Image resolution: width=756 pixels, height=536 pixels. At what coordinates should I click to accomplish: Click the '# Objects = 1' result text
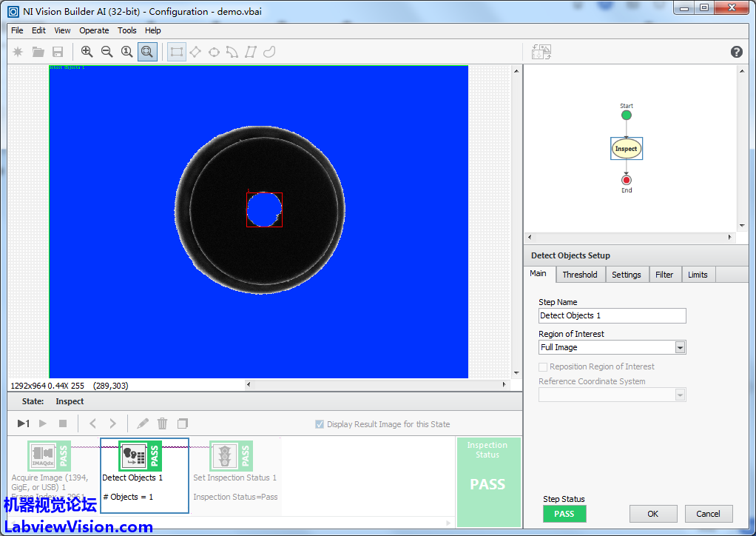(x=128, y=497)
